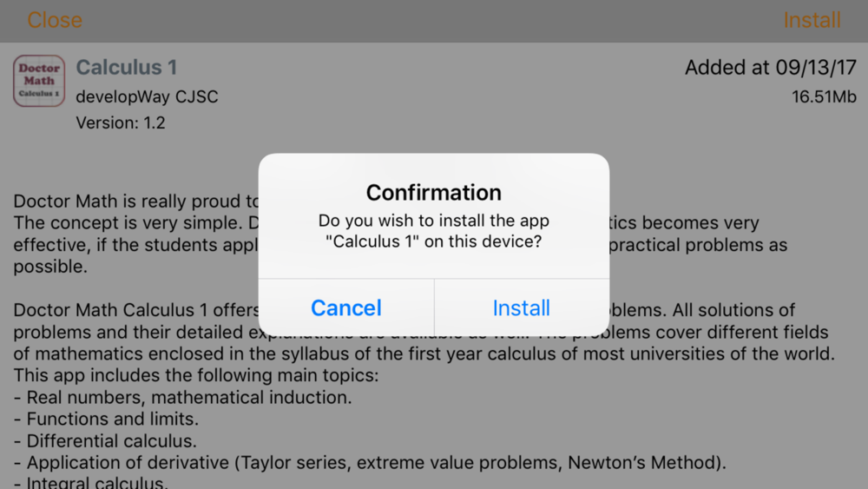Click the Version: 1.2 label

click(x=120, y=122)
